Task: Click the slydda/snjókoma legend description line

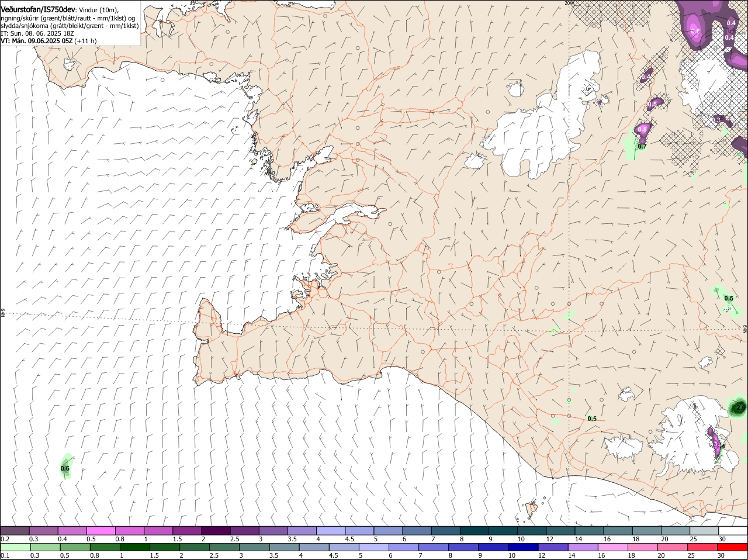Action: 70,26
